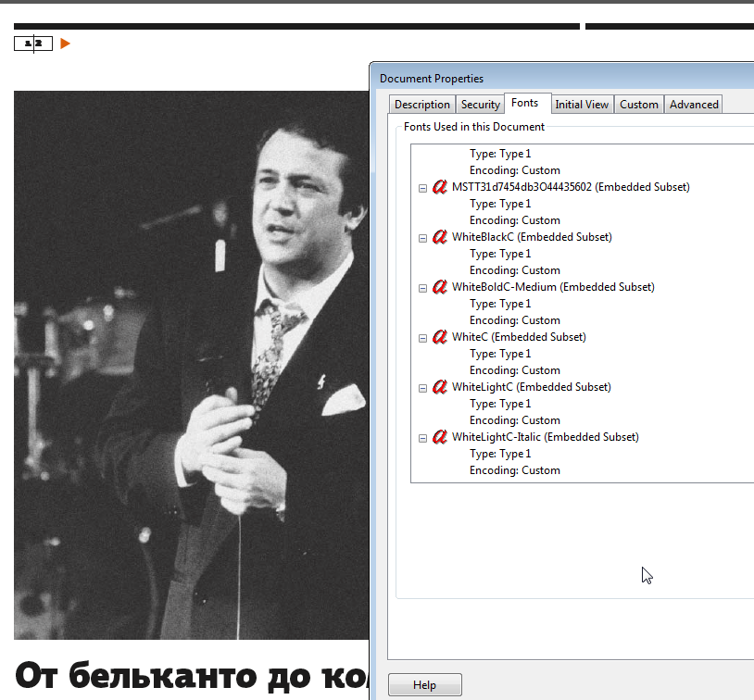The image size is (754, 700).
Task: Click the font icon next to WhiteC
Action: click(440, 337)
